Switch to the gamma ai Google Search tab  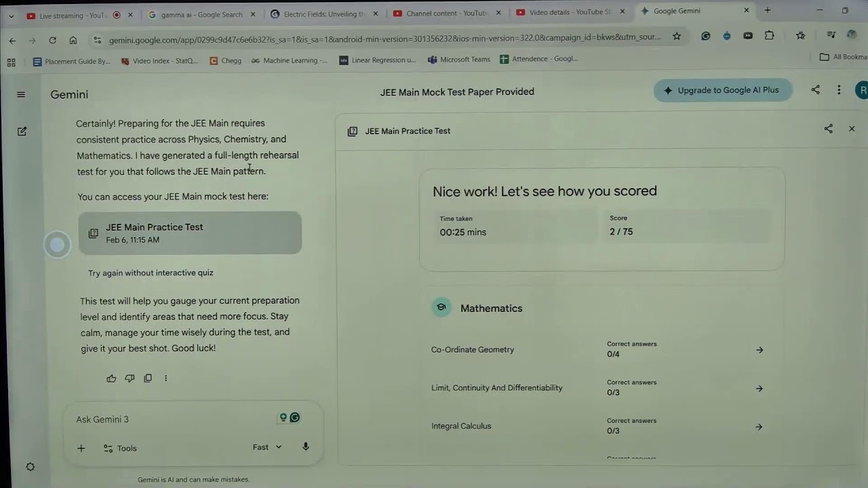click(x=202, y=14)
